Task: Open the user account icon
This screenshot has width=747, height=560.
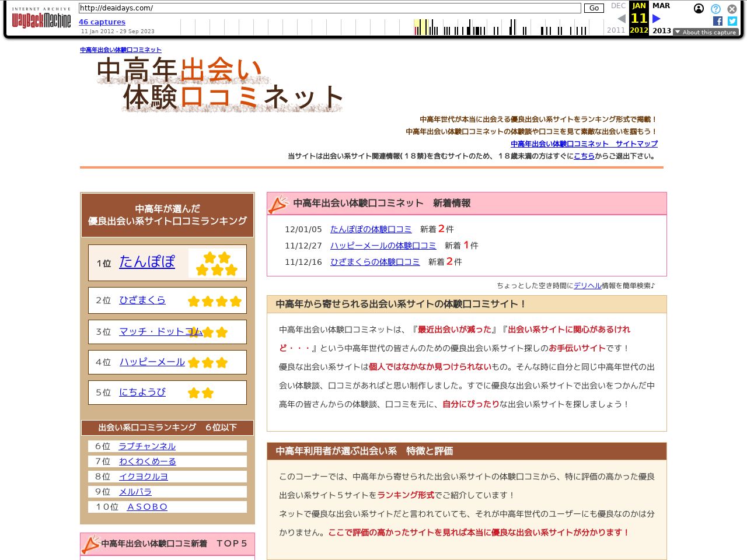Action: [x=699, y=9]
